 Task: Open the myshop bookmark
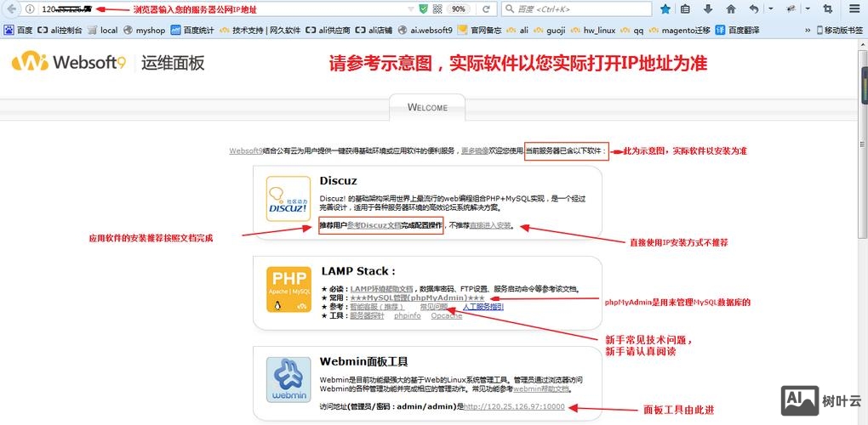tap(145, 31)
